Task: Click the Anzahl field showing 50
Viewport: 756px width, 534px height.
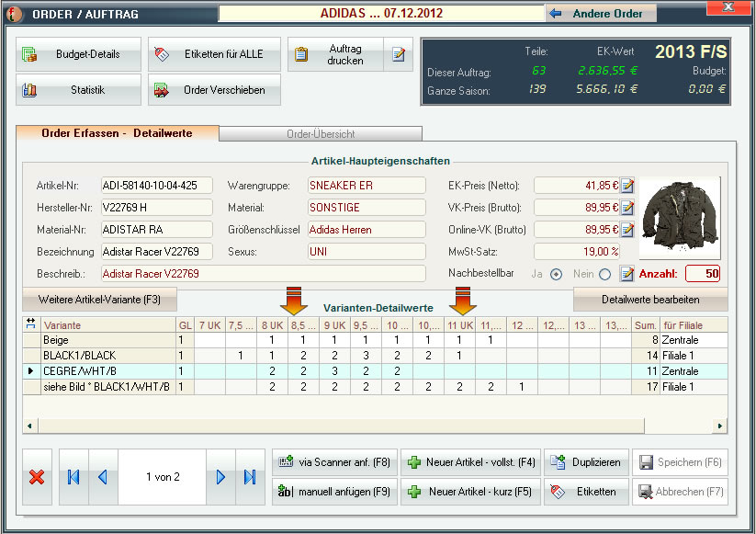Action: pos(703,274)
